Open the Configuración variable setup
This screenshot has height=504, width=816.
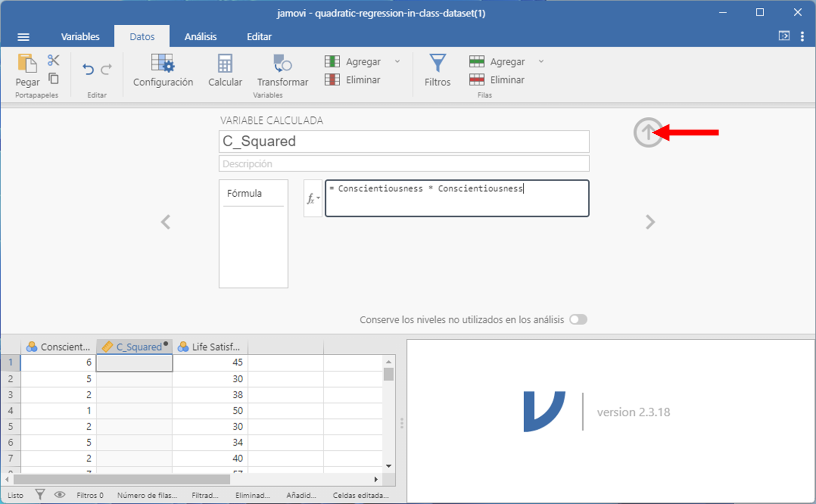(163, 70)
